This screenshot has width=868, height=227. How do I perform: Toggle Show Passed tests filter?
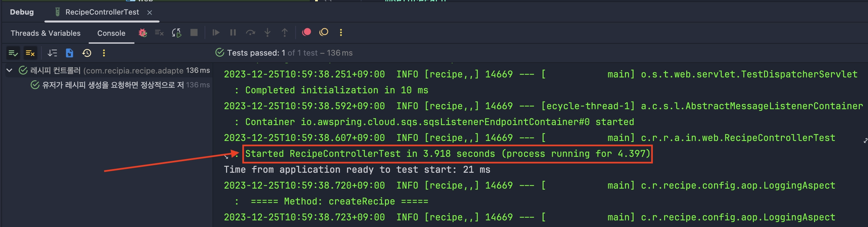(x=13, y=53)
